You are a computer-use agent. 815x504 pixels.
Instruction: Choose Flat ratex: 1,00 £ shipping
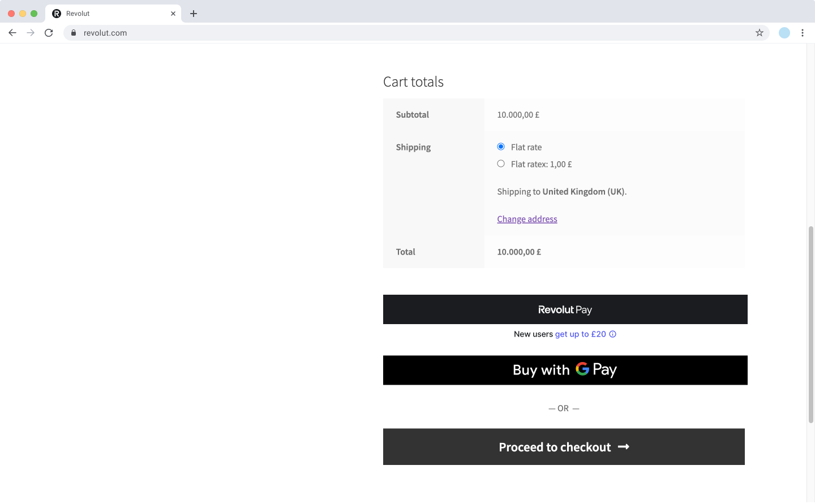coord(501,163)
